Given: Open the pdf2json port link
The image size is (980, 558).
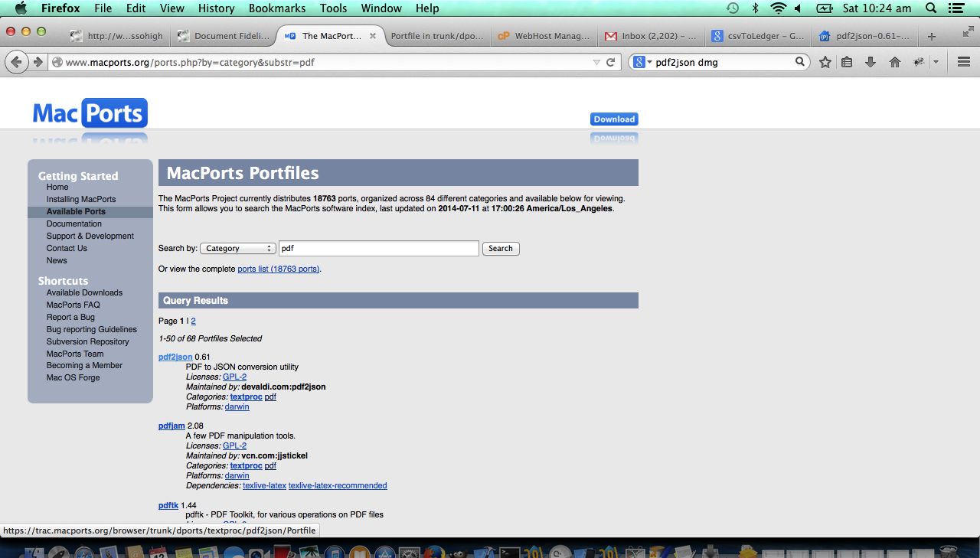Looking at the screenshot, I should [x=175, y=357].
